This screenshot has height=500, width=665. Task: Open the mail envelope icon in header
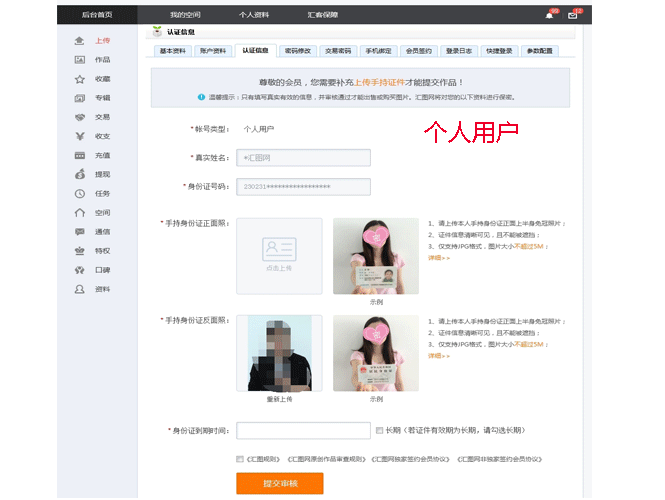click(573, 15)
